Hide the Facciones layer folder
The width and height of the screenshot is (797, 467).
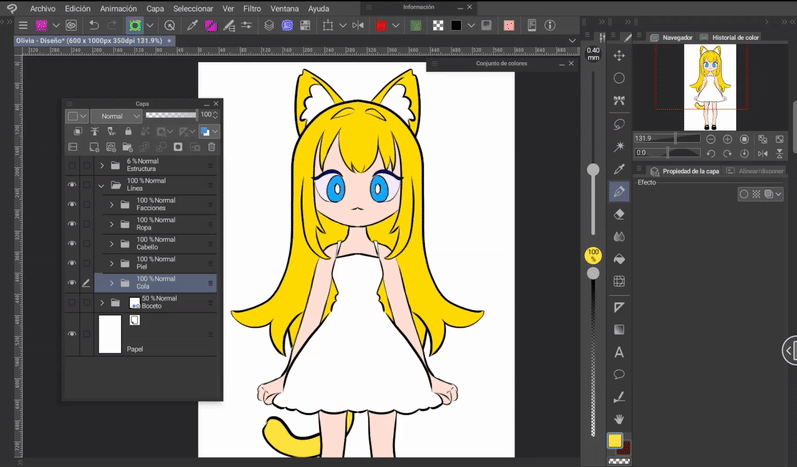point(72,204)
